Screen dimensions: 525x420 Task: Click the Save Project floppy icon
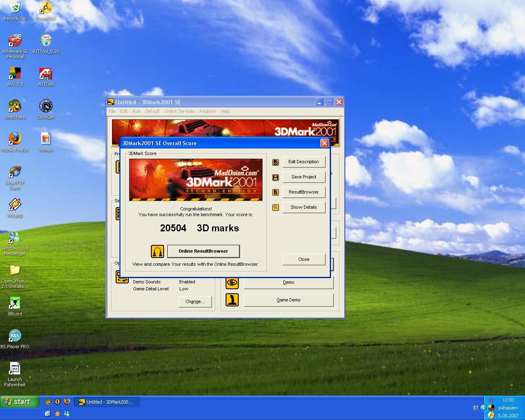[276, 177]
